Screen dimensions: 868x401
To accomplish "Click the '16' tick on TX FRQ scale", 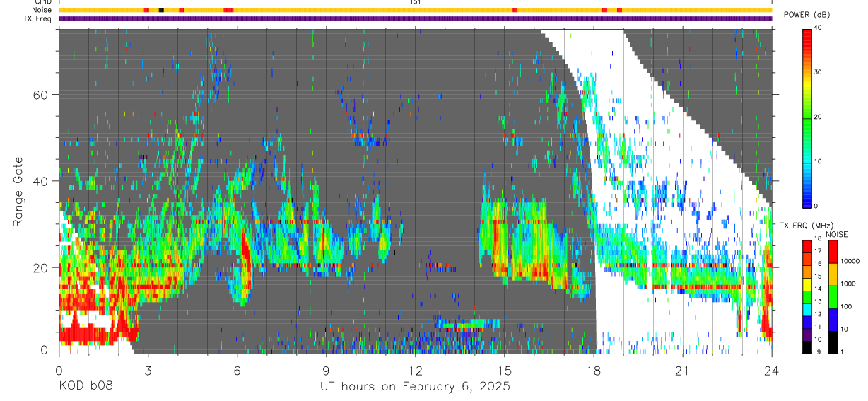I will pos(817,264).
